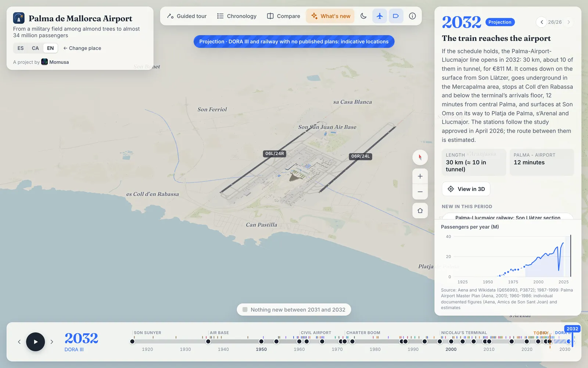Click the Palma de Mallorca Airport logo icon
Viewport: 588px width, 368px height.
tap(19, 18)
